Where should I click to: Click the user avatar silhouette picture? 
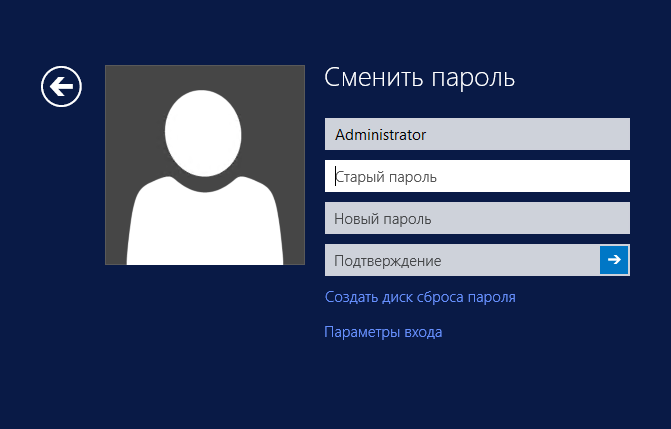204,165
